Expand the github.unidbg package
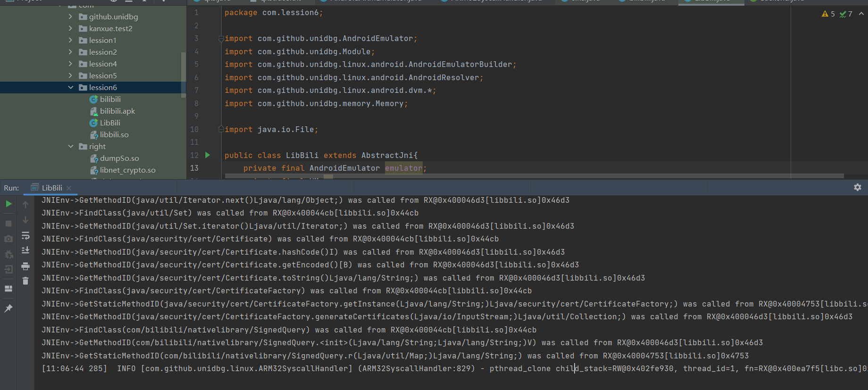 70,17
